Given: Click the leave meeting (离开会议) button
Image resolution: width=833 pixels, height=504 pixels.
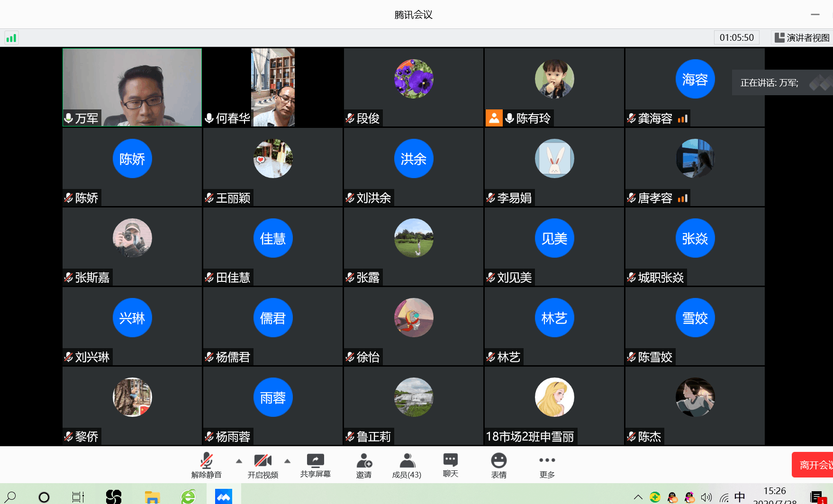Looking at the screenshot, I should tap(813, 465).
